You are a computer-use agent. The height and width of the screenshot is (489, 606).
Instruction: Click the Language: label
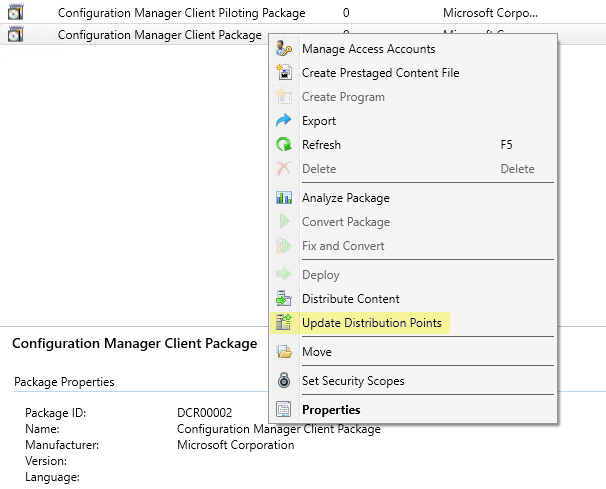coord(52,477)
